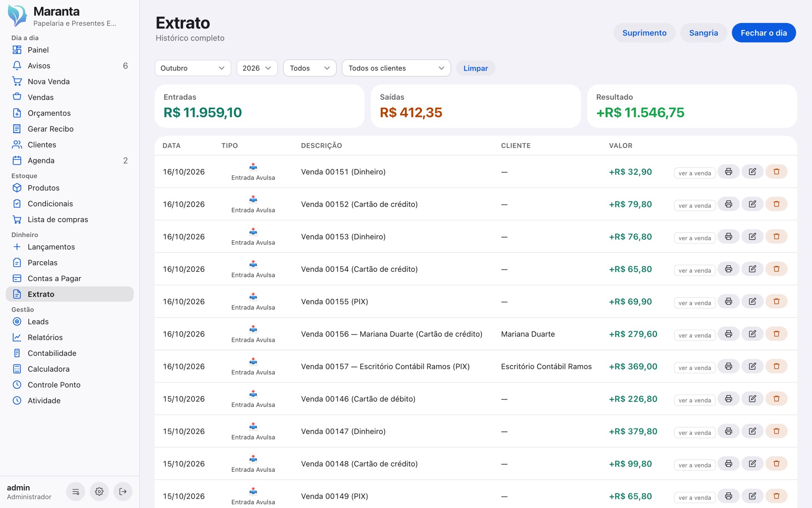This screenshot has height=508, width=812.
Task: Open Relatórios in sidebar
Action: [69, 337]
